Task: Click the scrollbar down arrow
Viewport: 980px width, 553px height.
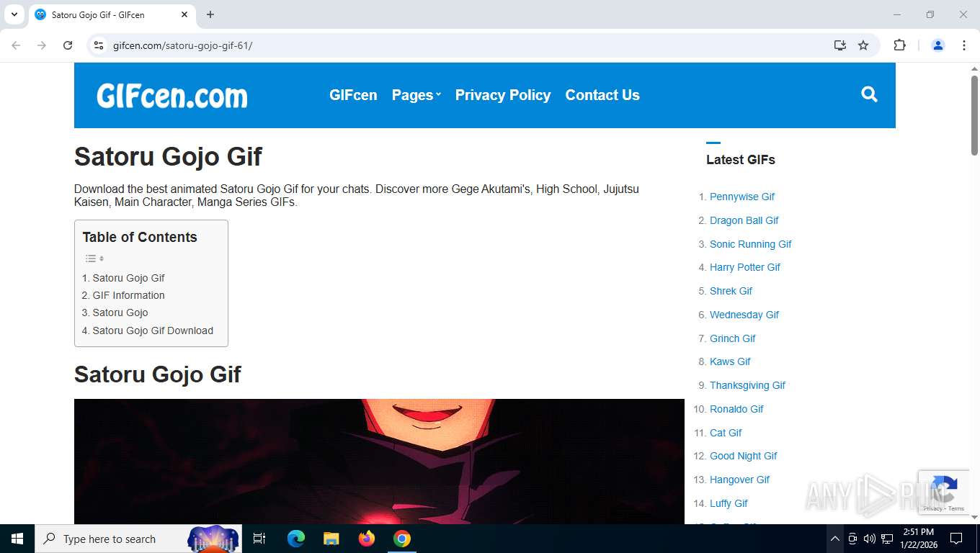Action: 974,517
